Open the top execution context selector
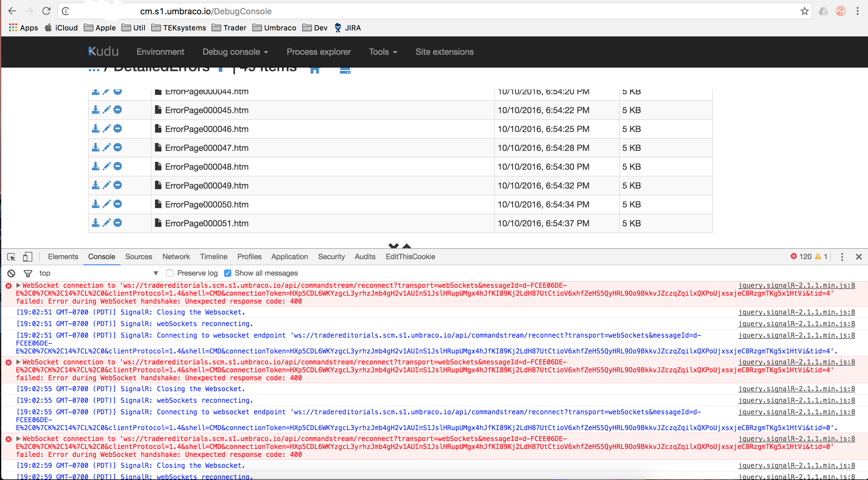The image size is (868, 480). coord(98,273)
